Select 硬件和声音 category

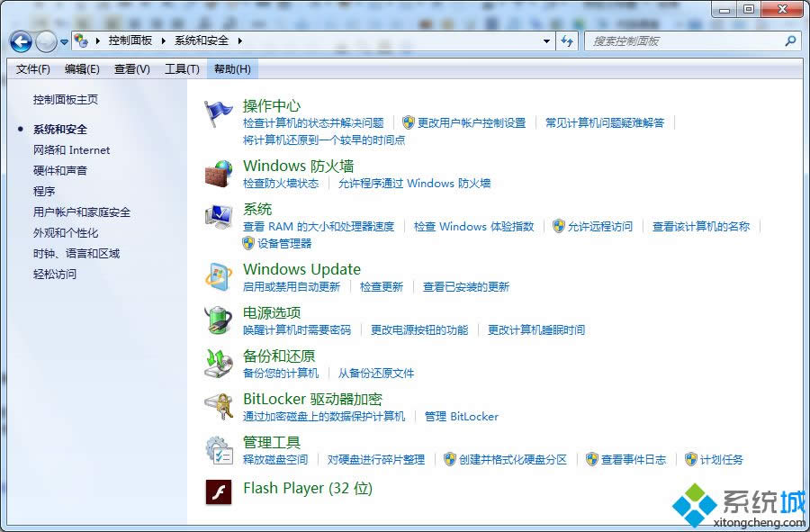60,171
